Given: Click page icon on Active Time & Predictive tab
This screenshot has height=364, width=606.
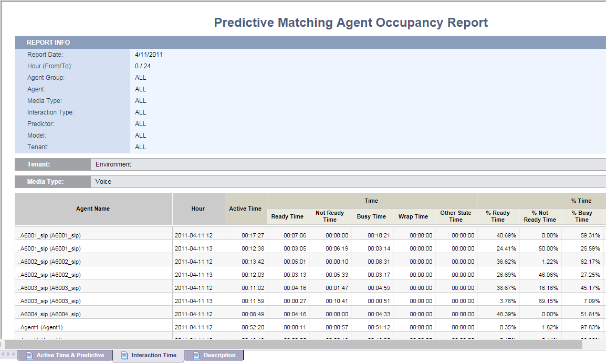Looking at the screenshot, I should (29, 356).
